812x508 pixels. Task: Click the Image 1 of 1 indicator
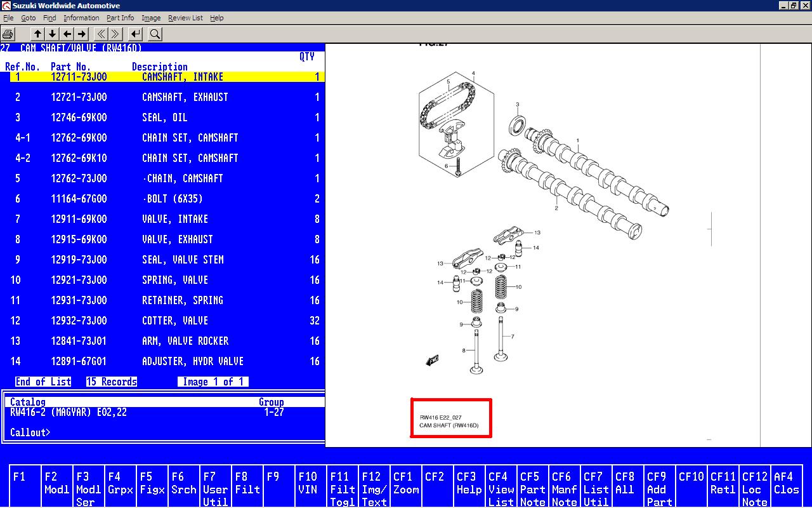pyautogui.click(x=213, y=382)
